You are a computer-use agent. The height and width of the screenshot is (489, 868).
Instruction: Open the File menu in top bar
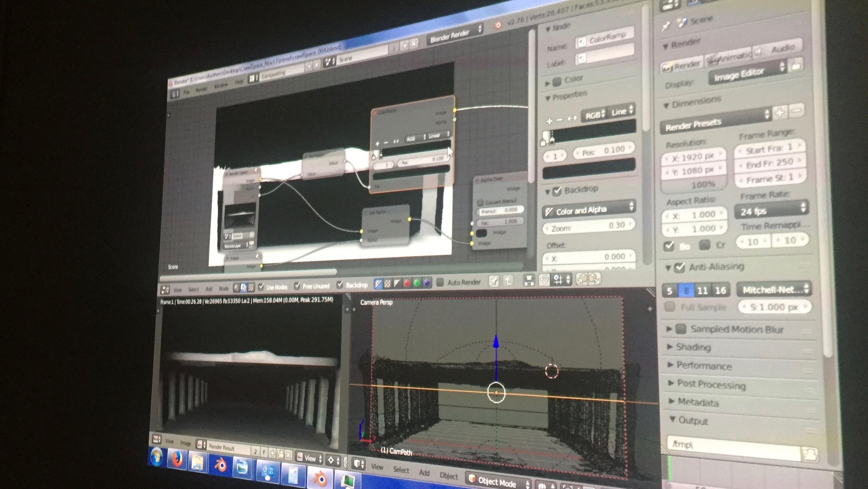(186, 92)
